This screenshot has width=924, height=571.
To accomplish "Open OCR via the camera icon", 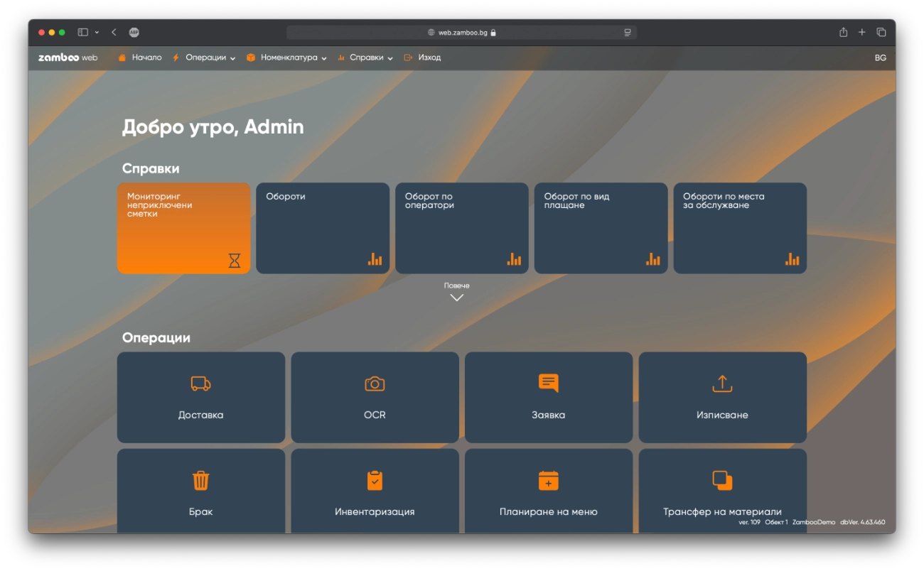I will (375, 383).
